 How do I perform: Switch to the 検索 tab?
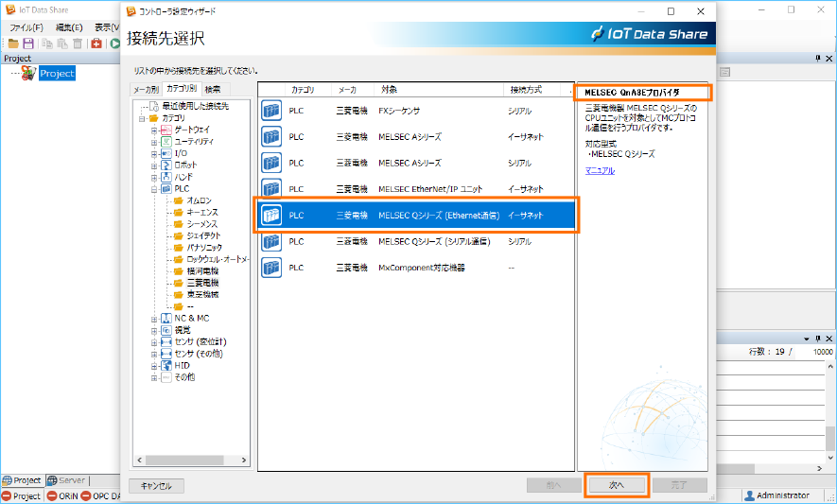(x=215, y=89)
